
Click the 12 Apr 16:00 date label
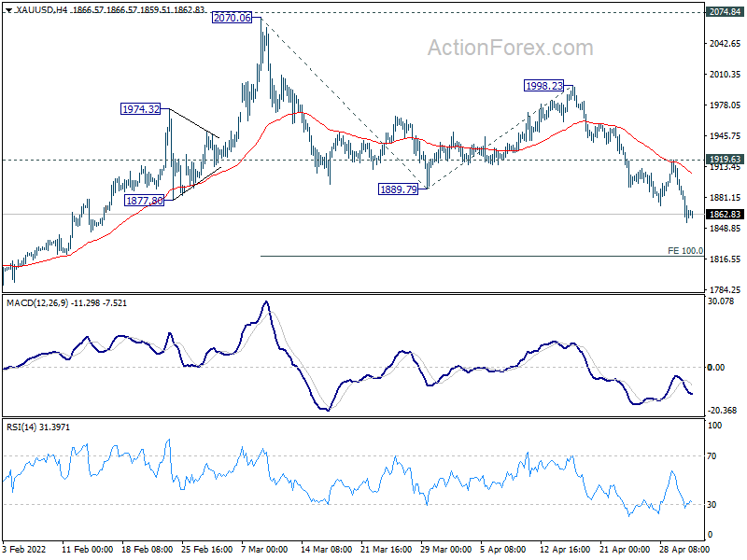pyautogui.click(x=565, y=549)
